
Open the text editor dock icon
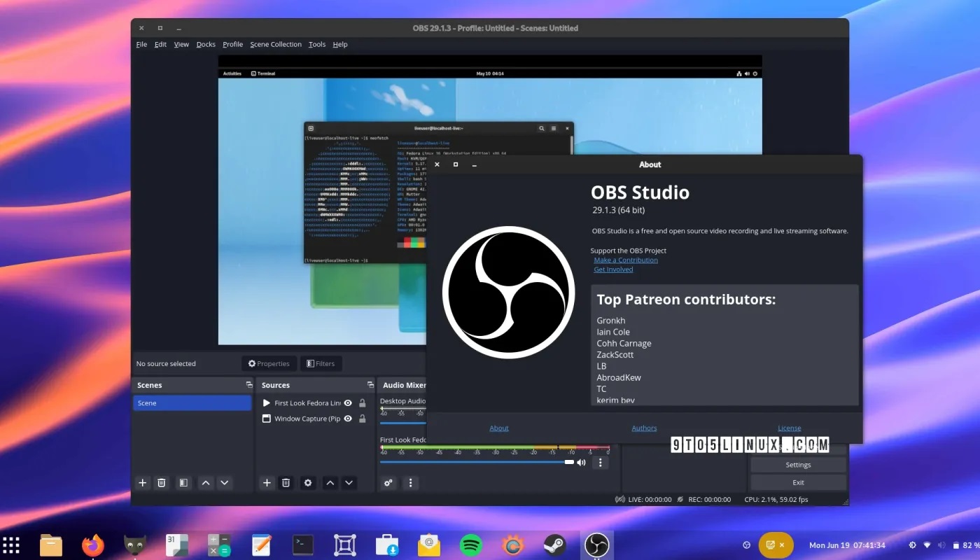click(x=261, y=545)
